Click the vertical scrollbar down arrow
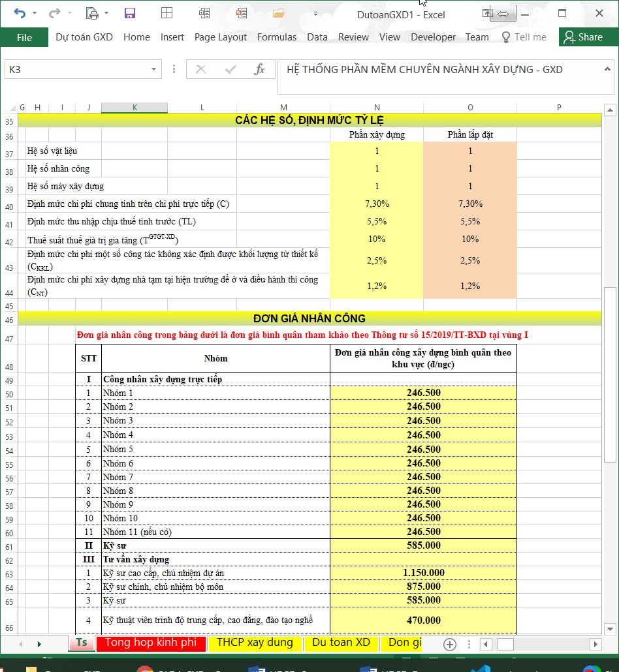This screenshot has height=672, width=619. pyautogui.click(x=610, y=629)
